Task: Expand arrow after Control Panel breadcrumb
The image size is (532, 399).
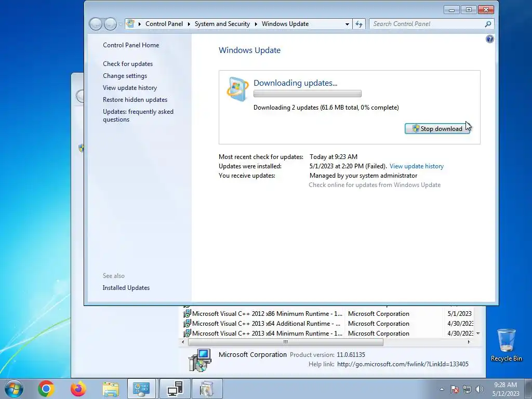Action: click(189, 24)
